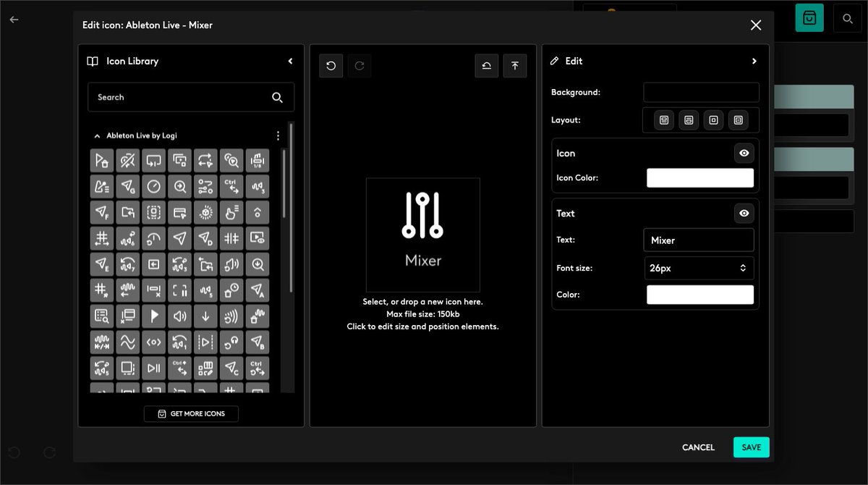Select the arrow icon labeled A

[258, 290]
